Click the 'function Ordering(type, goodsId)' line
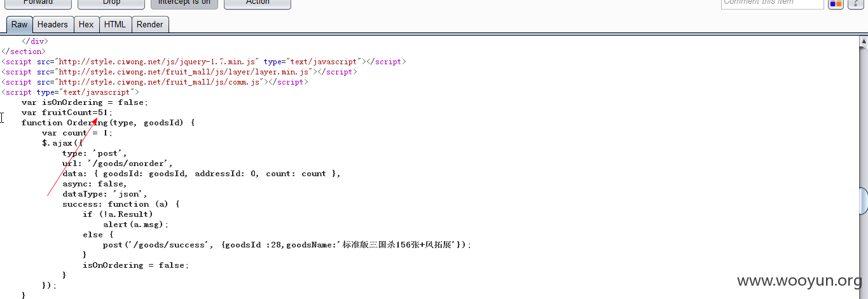868x299 pixels. (107, 123)
